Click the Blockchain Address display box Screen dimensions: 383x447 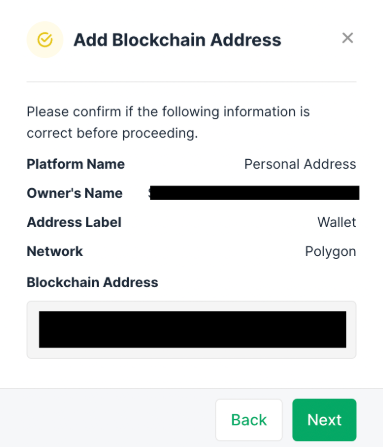tap(191, 330)
